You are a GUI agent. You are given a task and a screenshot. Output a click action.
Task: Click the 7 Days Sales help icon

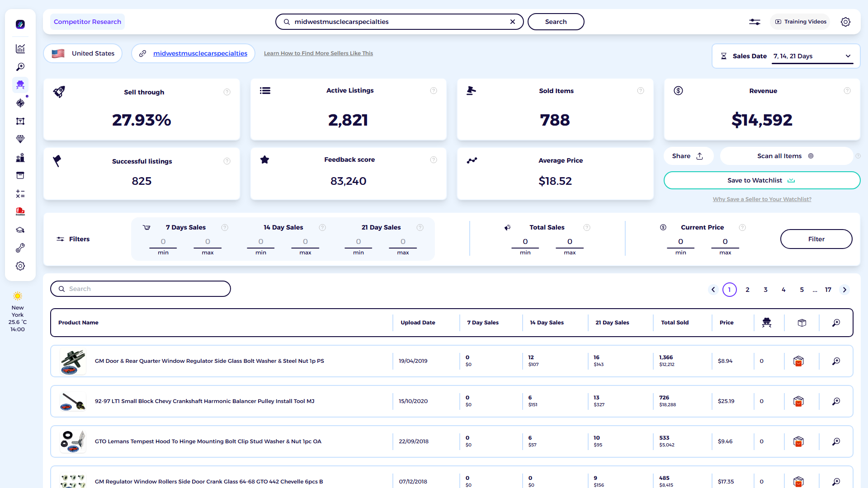pyautogui.click(x=225, y=228)
